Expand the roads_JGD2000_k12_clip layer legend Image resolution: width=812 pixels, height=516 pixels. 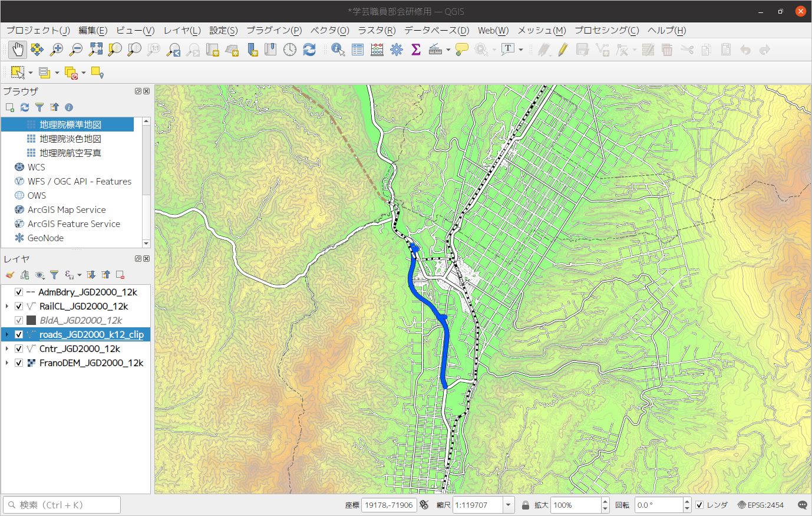[6, 334]
